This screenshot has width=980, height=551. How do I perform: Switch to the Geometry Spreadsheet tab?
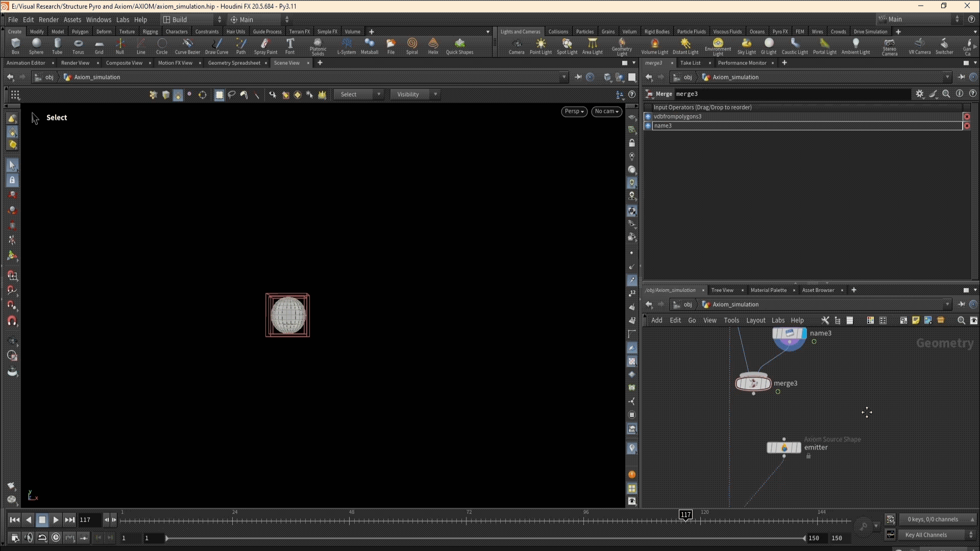point(234,63)
